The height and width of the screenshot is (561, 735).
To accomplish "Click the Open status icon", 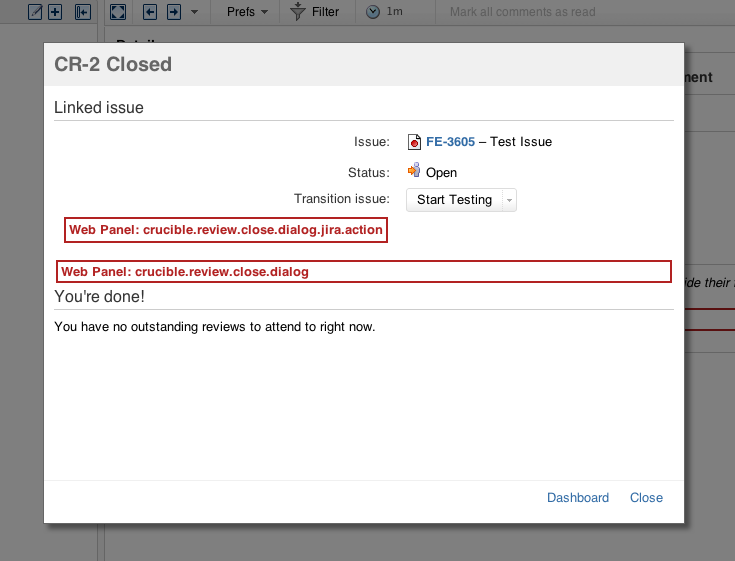I will click(x=415, y=172).
